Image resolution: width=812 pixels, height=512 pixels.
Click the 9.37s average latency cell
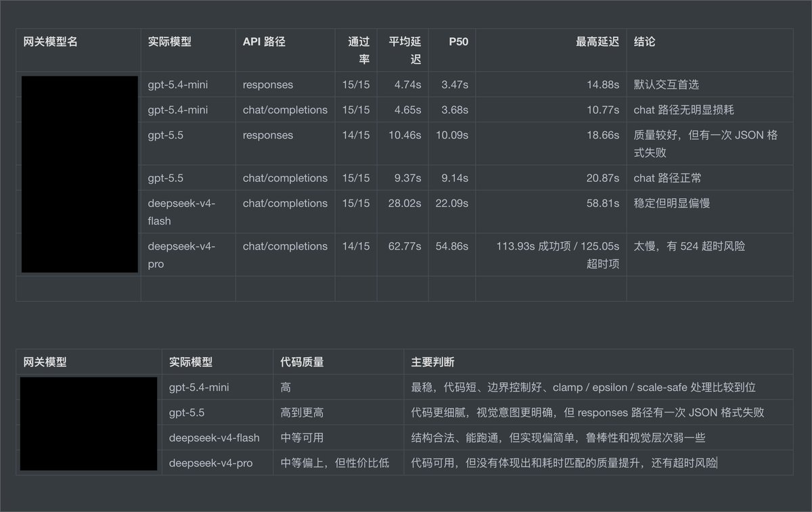[407, 178]
